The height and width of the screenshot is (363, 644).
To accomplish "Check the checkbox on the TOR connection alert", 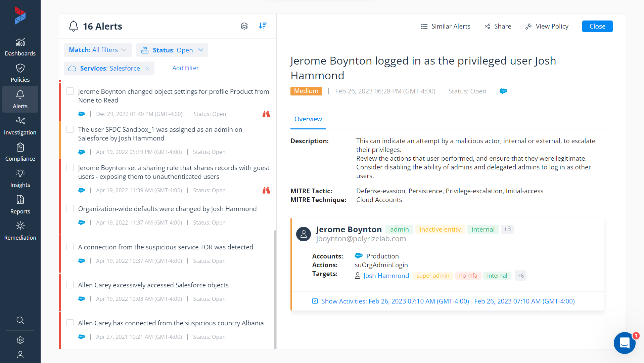I will click(x=70, y=246).
